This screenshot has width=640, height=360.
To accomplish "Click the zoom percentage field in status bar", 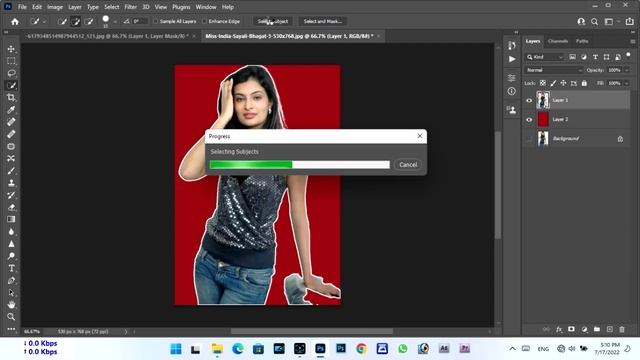I will [x=32, y=332].
